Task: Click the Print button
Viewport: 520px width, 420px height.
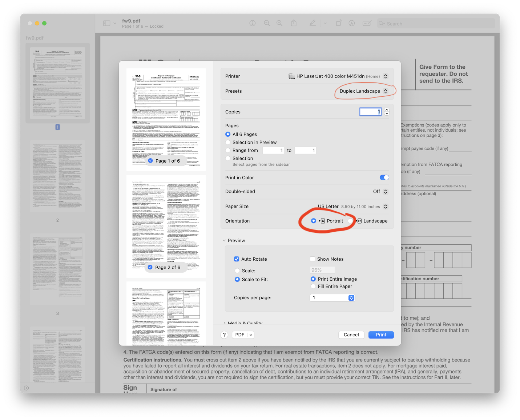Action: pyautogui.click(x=381, y=335)
